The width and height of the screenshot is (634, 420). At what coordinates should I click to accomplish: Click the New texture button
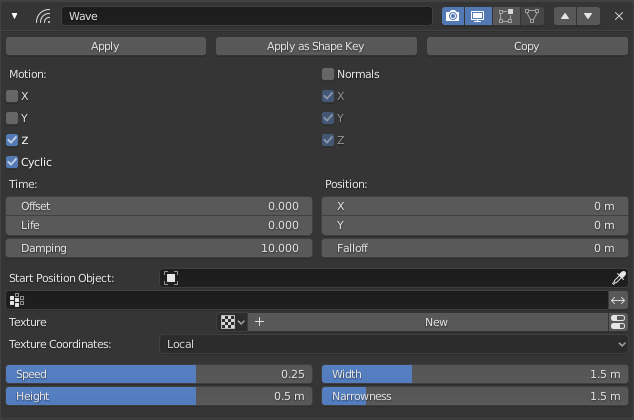click(x=428, y=322)
